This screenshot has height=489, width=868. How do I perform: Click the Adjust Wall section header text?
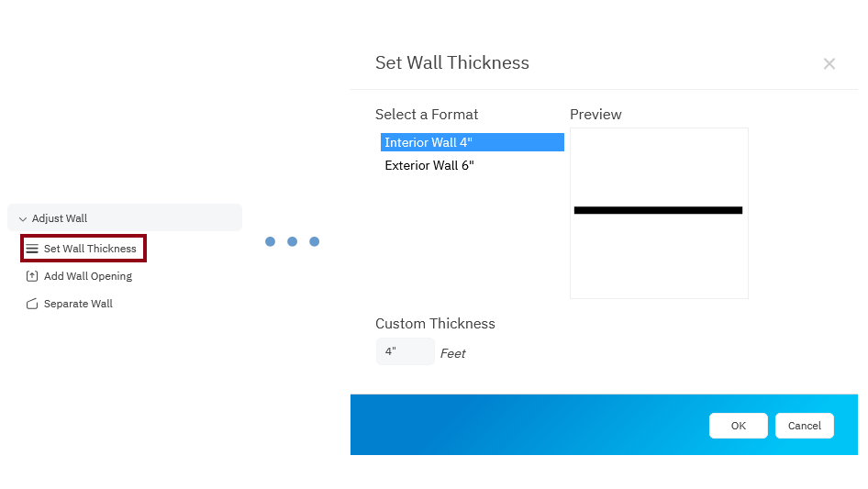point(60,218)
